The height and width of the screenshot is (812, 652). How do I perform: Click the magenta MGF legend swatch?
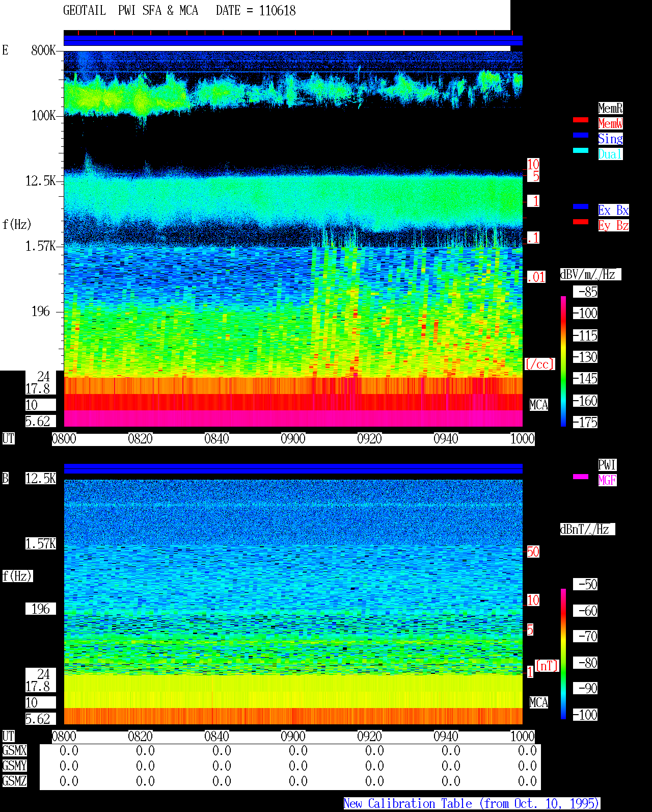coord(581,477)
